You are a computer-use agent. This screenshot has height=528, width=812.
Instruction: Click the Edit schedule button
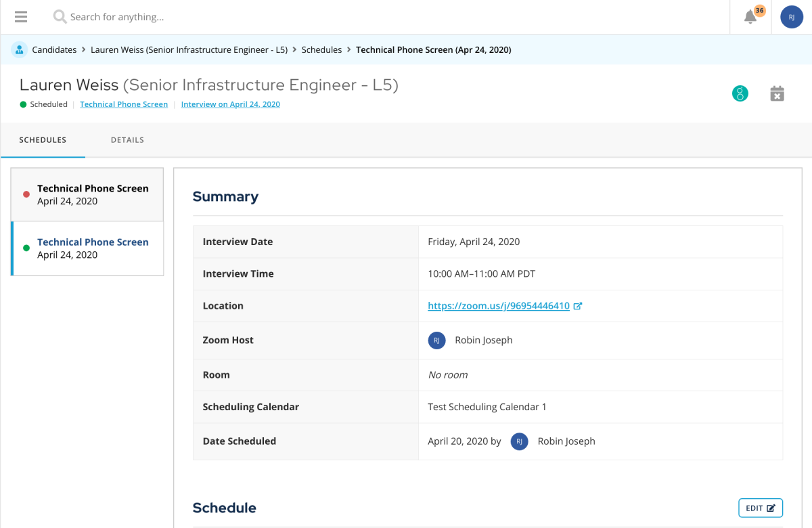coord(760,508)
